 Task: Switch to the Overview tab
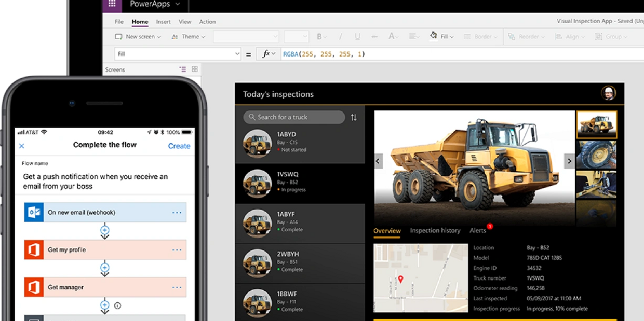click(x=387, y=231)
